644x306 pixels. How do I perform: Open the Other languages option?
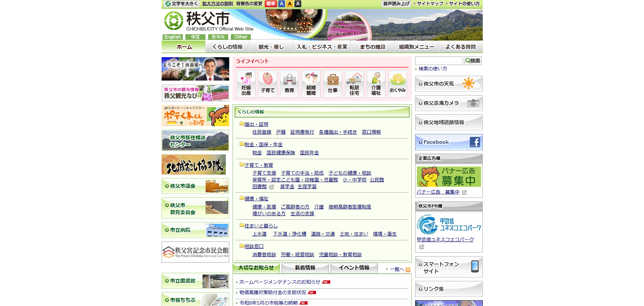tap(241, 37)
